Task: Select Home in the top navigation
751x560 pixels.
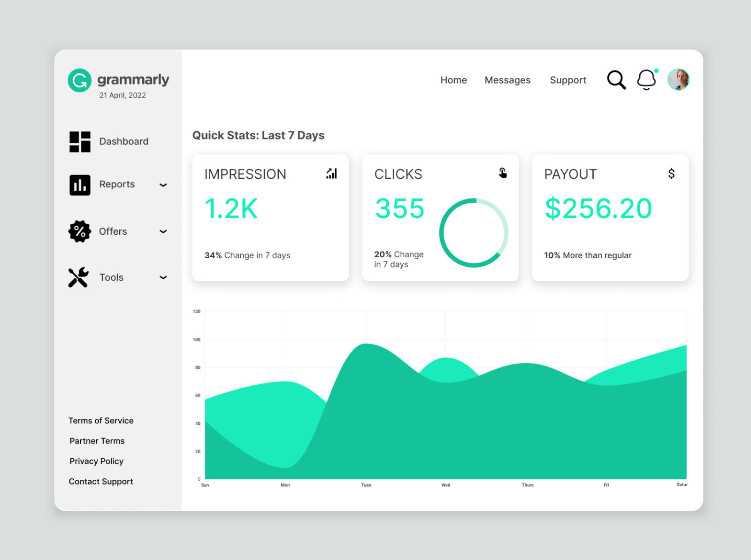Action: point(453,80)
